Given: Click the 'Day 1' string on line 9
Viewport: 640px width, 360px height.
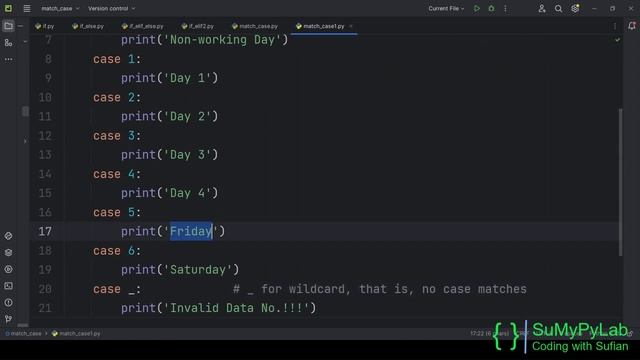Looking at the screenshot, I should tap(187, 78).
